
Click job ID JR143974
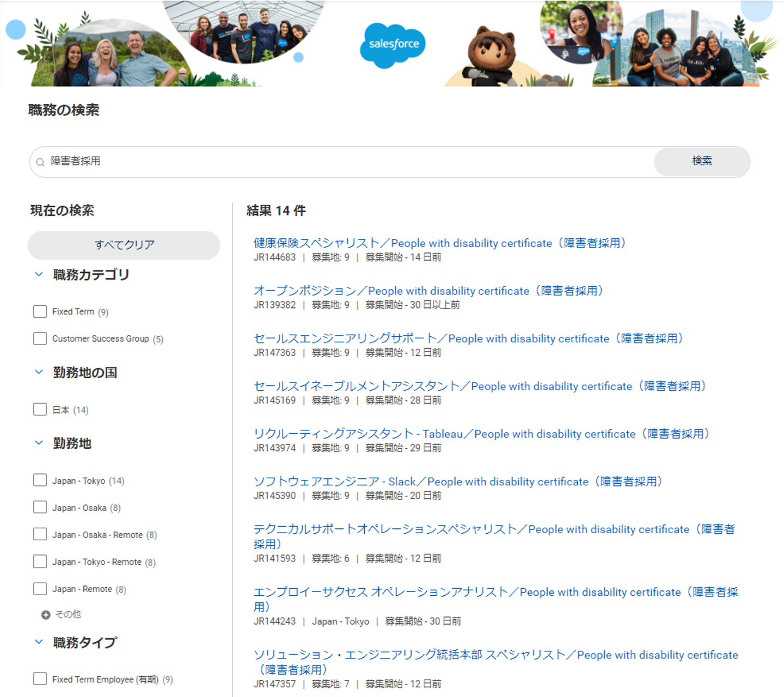point(274,448)
